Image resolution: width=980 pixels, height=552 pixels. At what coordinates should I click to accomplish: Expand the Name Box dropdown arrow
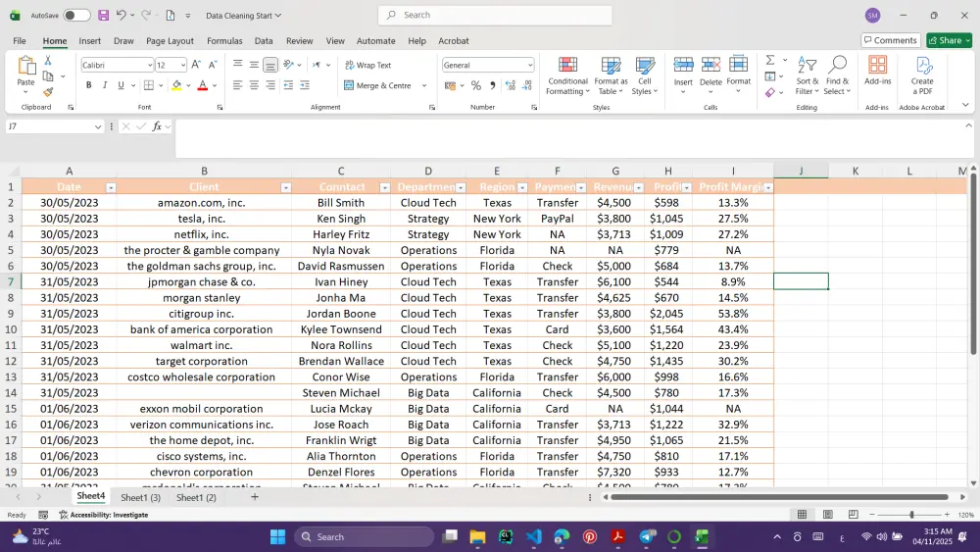click(x=97, y=126)
